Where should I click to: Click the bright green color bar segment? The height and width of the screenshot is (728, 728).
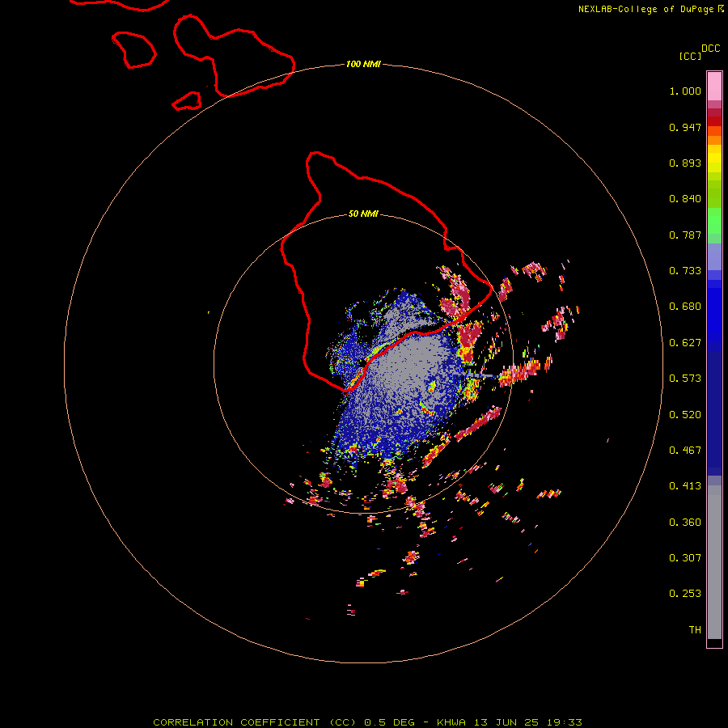tap(714, 221)
